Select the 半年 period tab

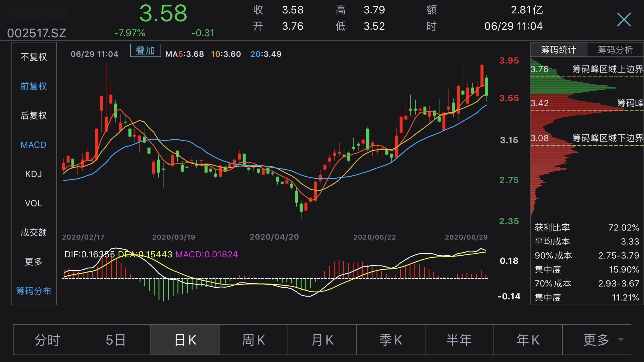459,340
